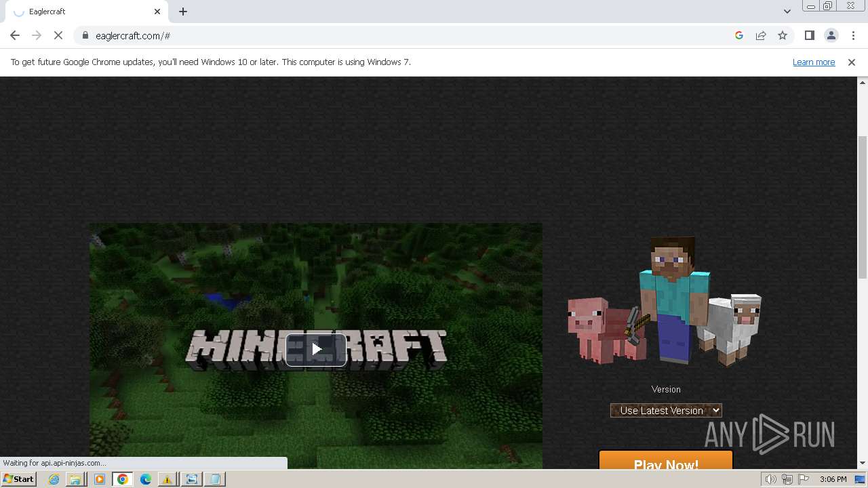Launch Internet Explorer from the taskbar
868x488 pixels.
[54, 479]
